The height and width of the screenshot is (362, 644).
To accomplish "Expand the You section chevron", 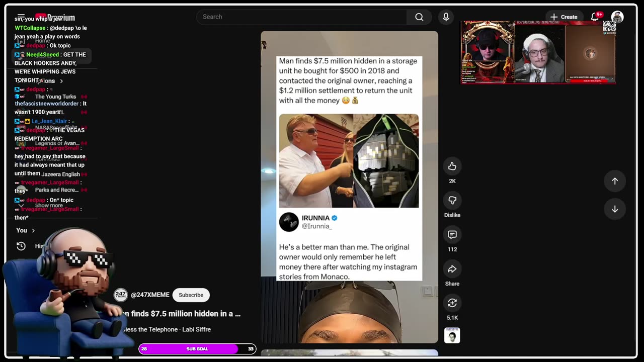I will click(33, 230).
